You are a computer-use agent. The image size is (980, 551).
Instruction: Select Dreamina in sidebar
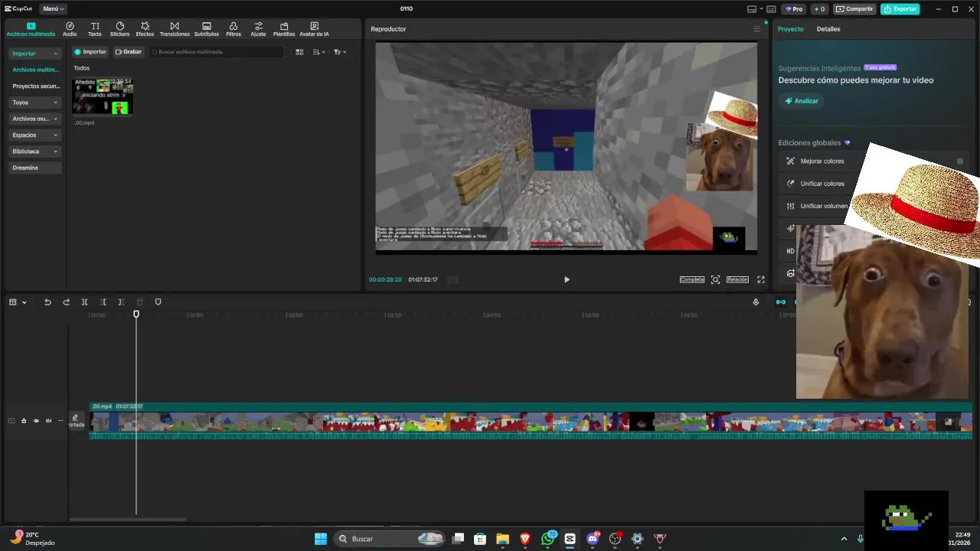point(35,168)
